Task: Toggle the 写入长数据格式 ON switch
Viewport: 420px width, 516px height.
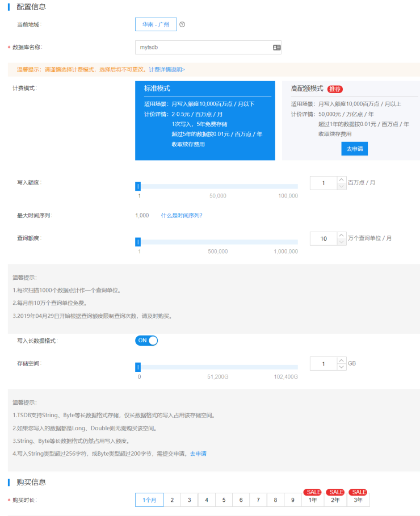Action: coord(146,340)
